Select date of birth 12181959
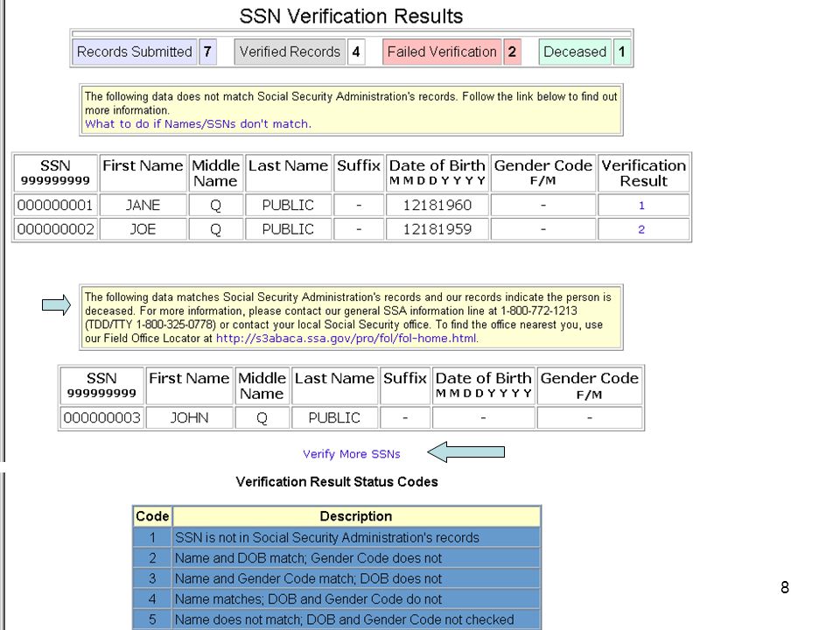The image size is (840, 630). click(x=437, y=229)
